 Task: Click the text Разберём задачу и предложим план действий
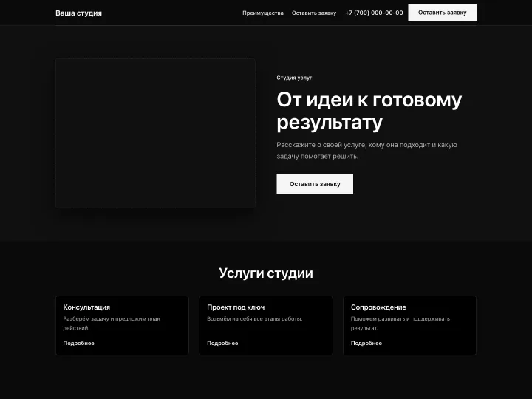pos(112,324)
